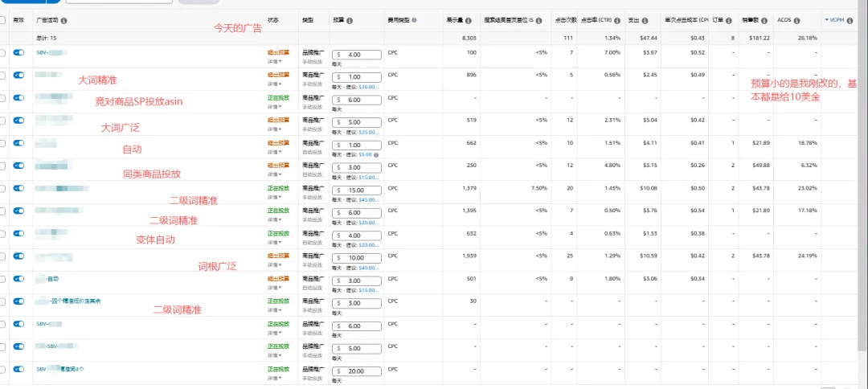Screen dimensions: 868x389
Task: Sort table by 状态 column header
Action: point(273,20)
